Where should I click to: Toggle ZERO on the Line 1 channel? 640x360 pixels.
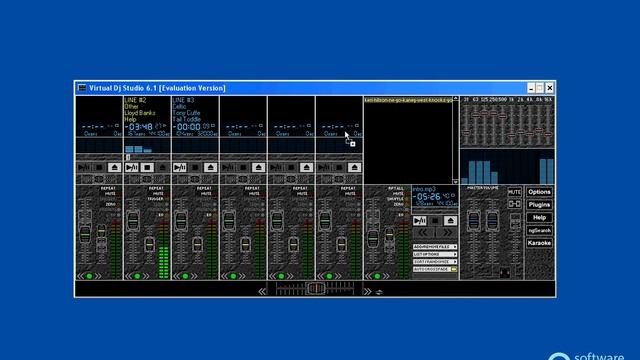pos(111,204)
